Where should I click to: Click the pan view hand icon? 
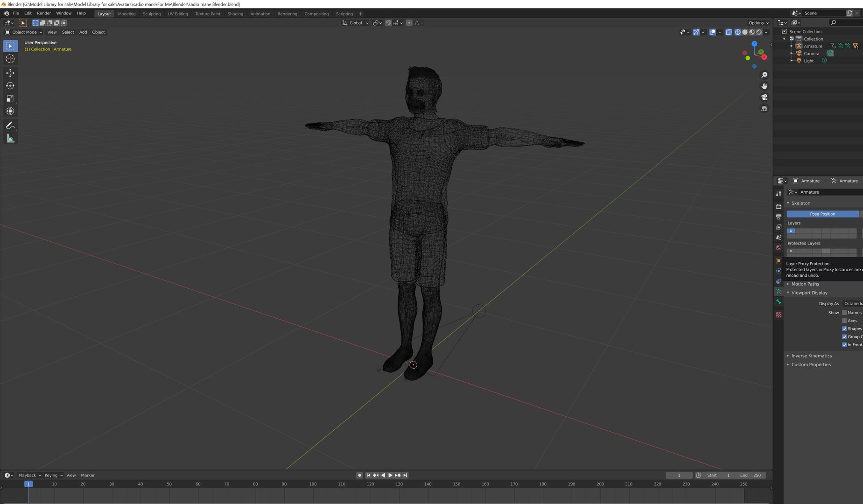tap(764, 86)
